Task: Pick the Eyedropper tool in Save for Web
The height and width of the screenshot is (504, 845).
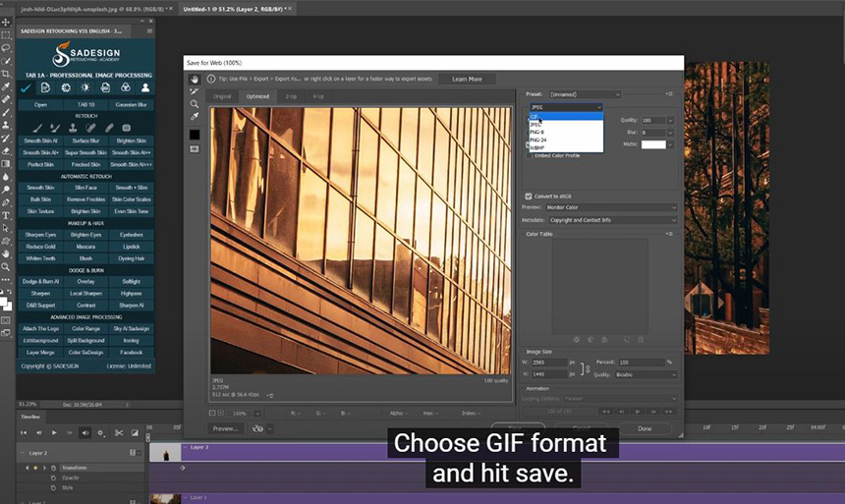Action: [195, 117]
